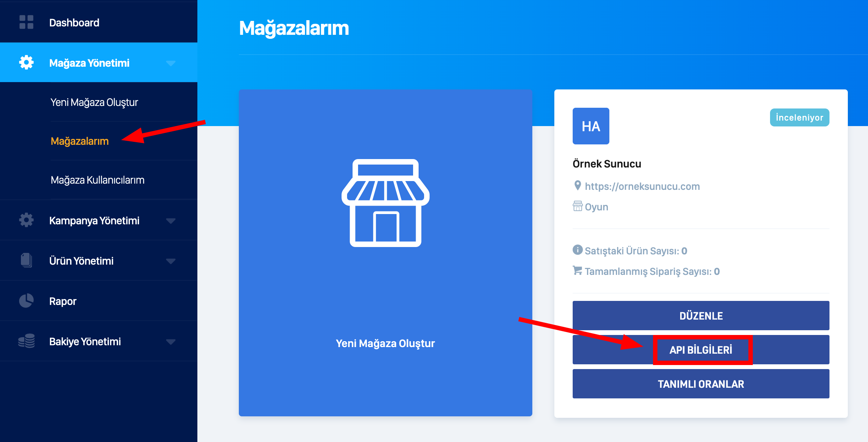Open Yeni Mağaza Oluştur submenu item
The image size is (868, 442).
(x=94, y=102)
